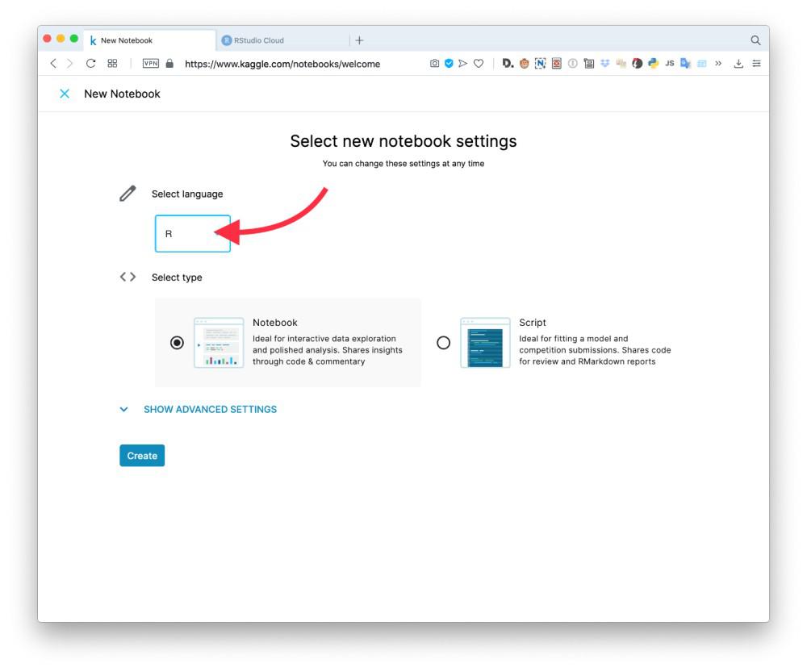Click the Kaggle notebooks URL field
The height and width of the screenshot is (672, 807).
click(x=282, y=64)
